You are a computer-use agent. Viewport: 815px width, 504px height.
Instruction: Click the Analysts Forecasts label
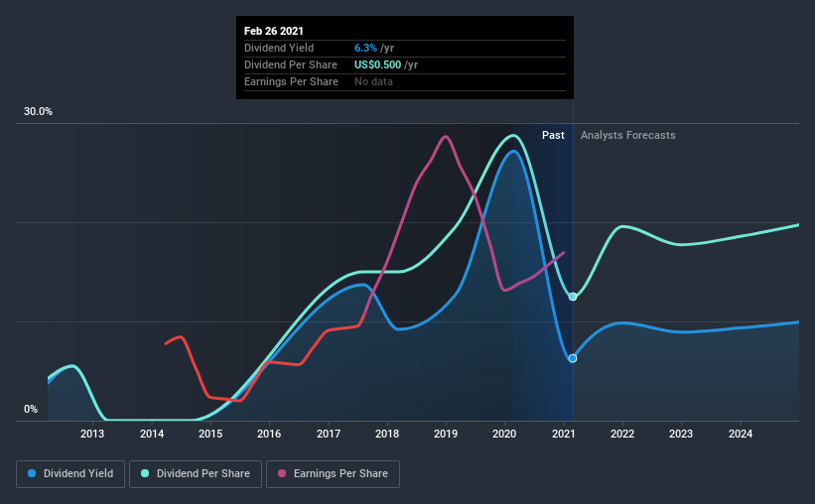click(x=628, y=135)
